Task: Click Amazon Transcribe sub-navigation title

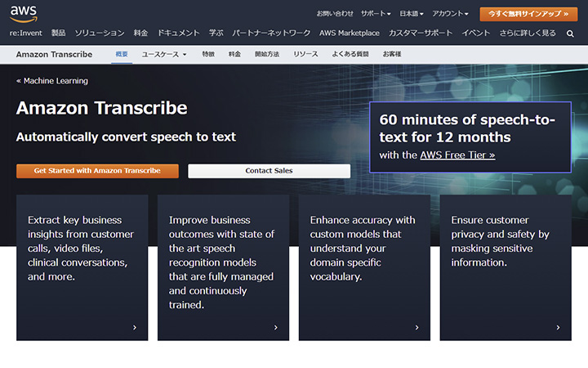Action: [54, 55]
